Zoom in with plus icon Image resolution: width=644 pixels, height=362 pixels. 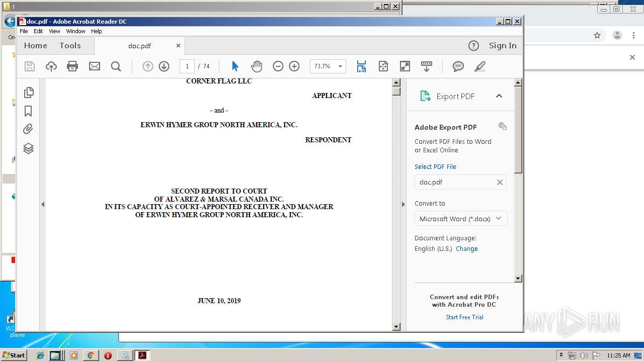pos(294,66)
